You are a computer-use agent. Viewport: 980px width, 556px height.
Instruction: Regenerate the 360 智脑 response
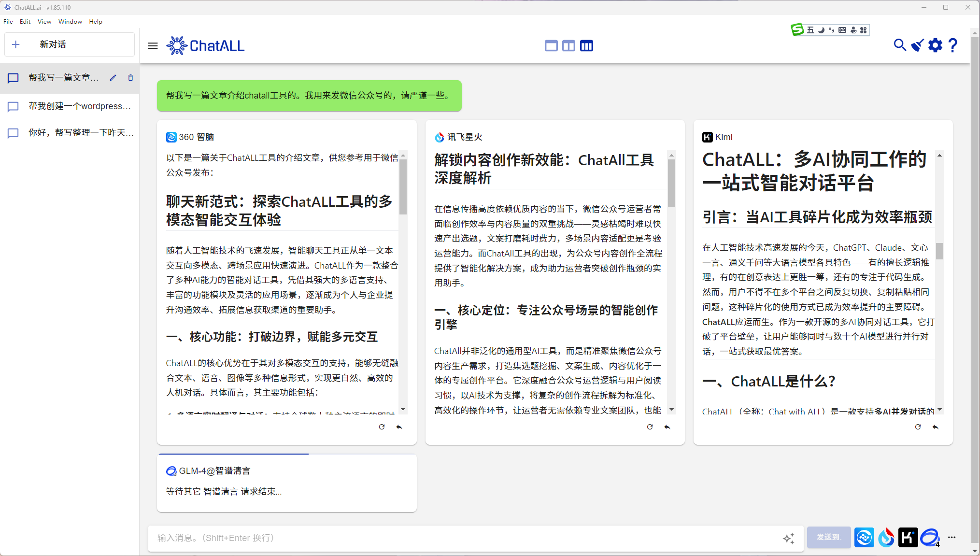click(x=382, y=427)
